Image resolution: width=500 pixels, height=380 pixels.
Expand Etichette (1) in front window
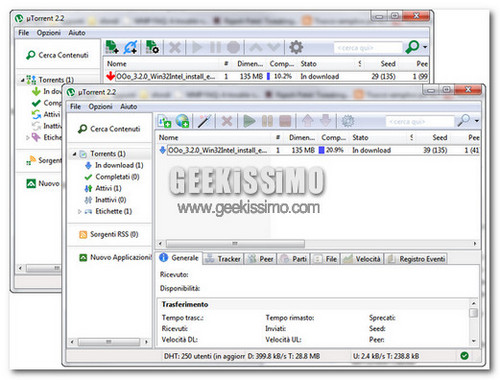coord(79,211)
